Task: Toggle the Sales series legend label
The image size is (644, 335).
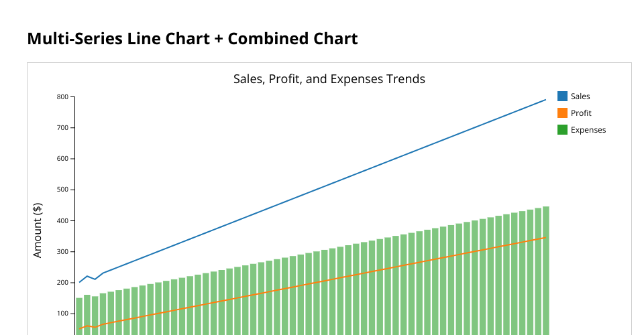Action: 580,96
